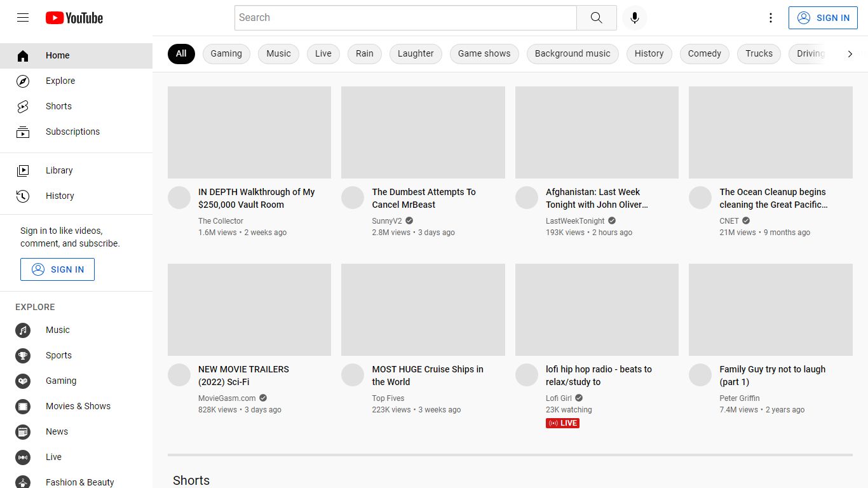The height and width of the screenshot is (488, 868).
Task: Click the Sports trophy icon
Action: [23, 356]
